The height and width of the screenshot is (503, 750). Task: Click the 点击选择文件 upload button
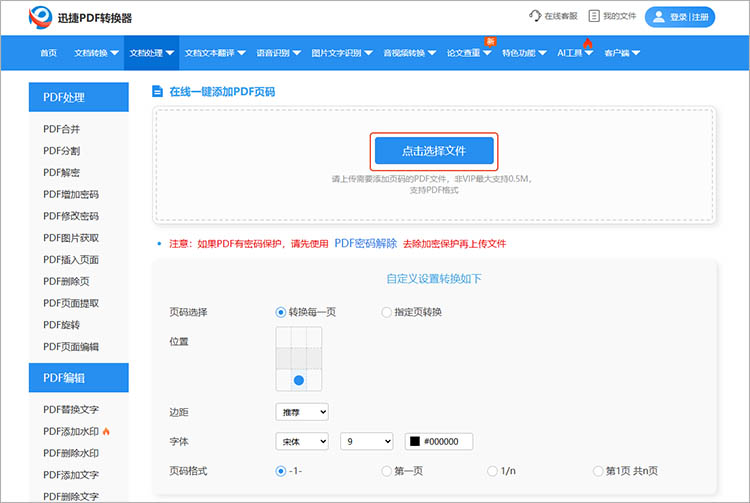pos(434,151)
